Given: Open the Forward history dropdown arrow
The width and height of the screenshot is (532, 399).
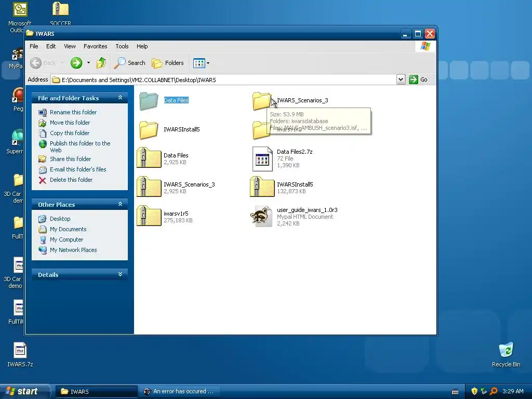Looking at the screenshot, I should [88, 63].
